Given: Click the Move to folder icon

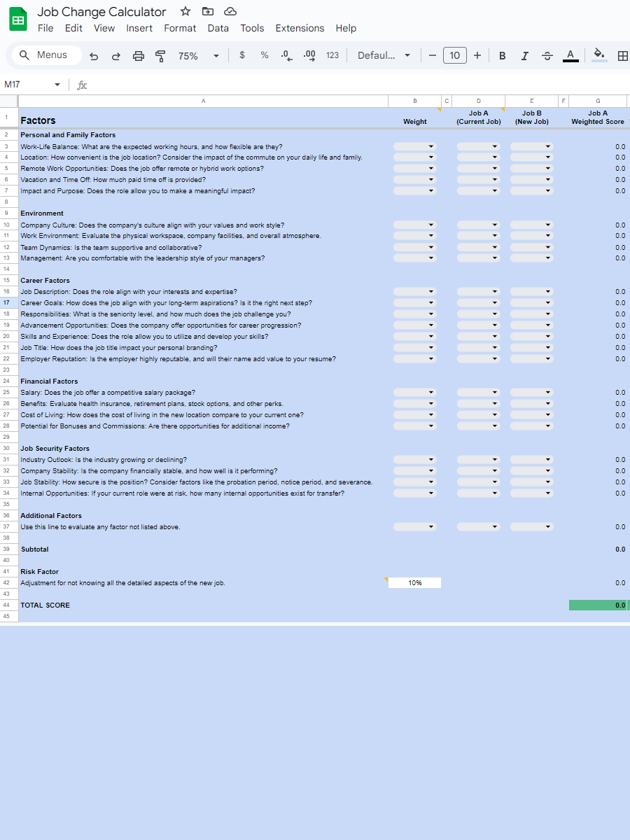Looking at the screenshot, I should pyautogui.click(x=207, y=11).
